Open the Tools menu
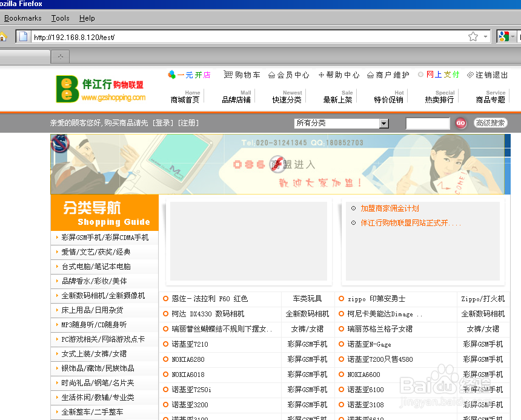521x420 pixels. tap(60, 18)
